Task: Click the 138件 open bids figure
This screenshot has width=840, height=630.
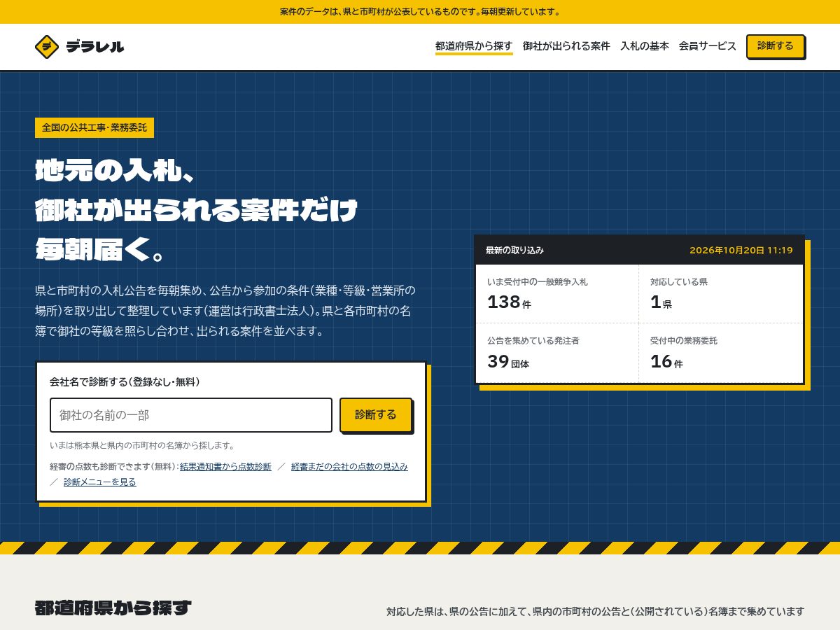Action: pyautogui.click(x=510, y=302)
